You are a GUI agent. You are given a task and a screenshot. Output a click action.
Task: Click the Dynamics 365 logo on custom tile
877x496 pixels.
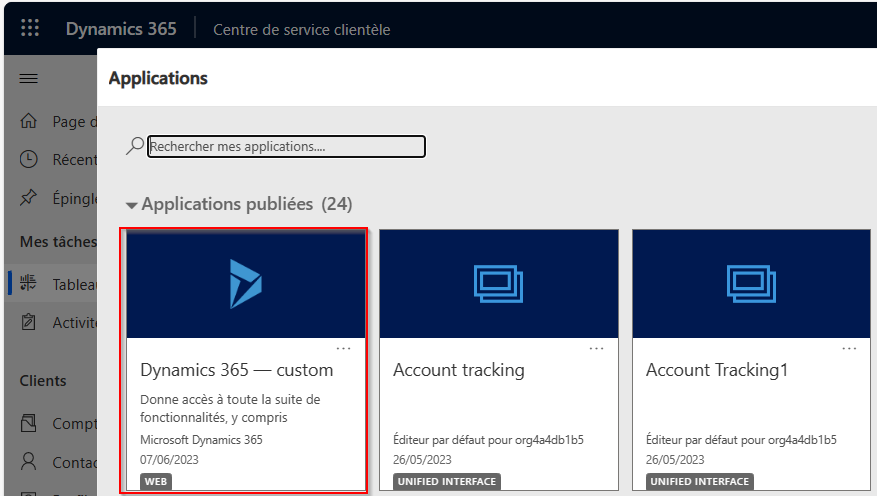click(x=246, y=284)
